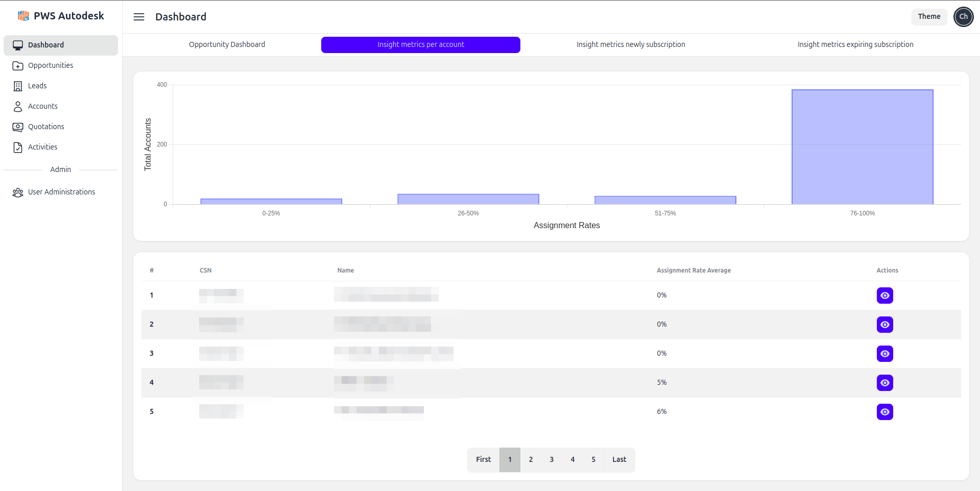Go to the Last page of accounts
The image size is (980, 491).
point(618,459)
